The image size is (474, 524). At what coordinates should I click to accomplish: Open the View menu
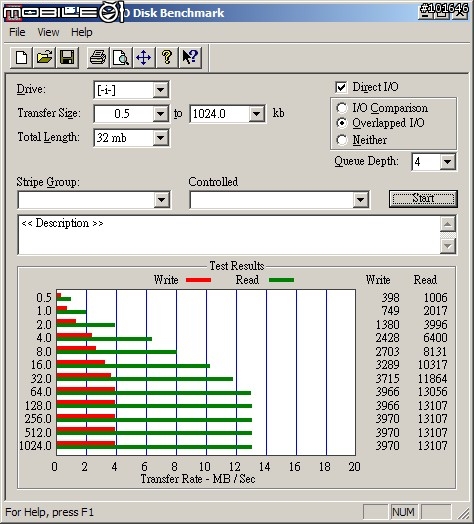coord(48,32)
